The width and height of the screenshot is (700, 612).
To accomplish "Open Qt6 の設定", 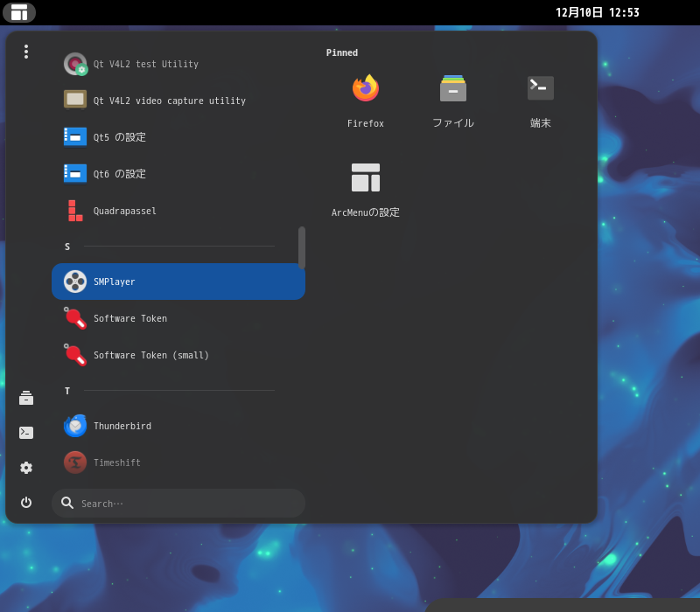I will [x=75, y=174].
